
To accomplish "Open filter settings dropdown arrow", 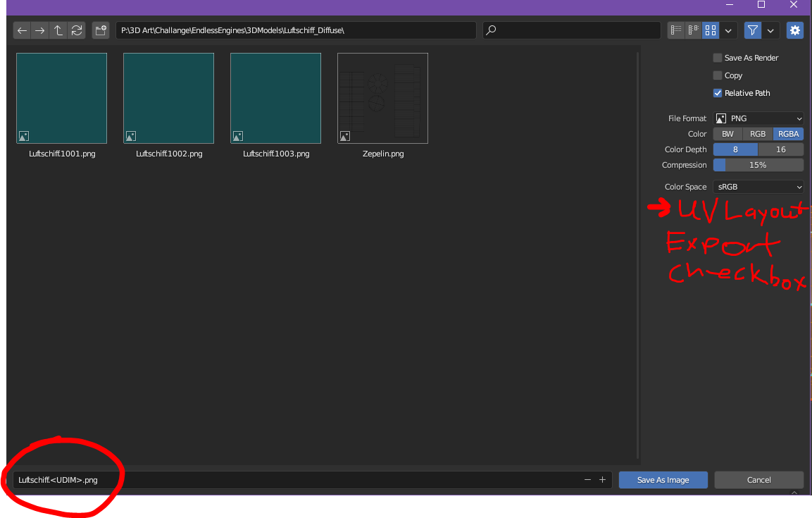I will coord(771,30).
